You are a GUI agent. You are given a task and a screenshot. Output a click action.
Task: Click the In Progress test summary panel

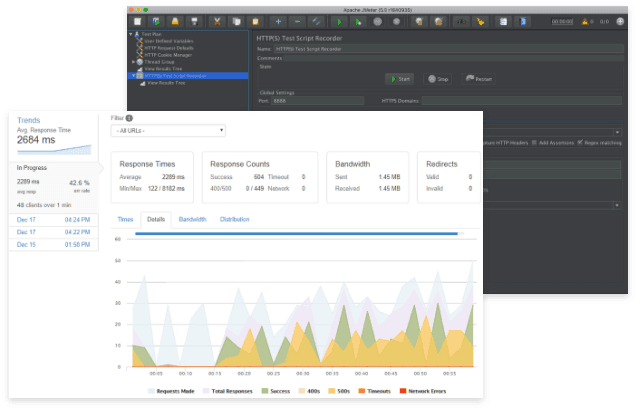54,188
